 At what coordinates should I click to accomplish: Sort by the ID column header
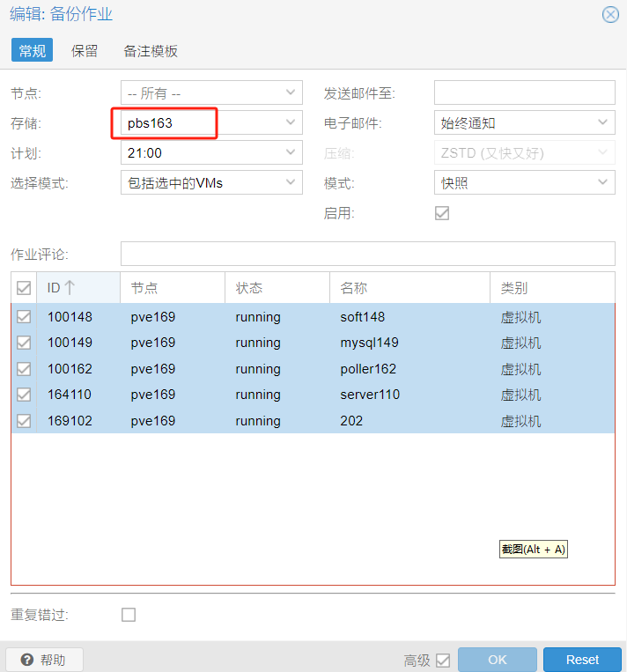(x=78, y=288)
